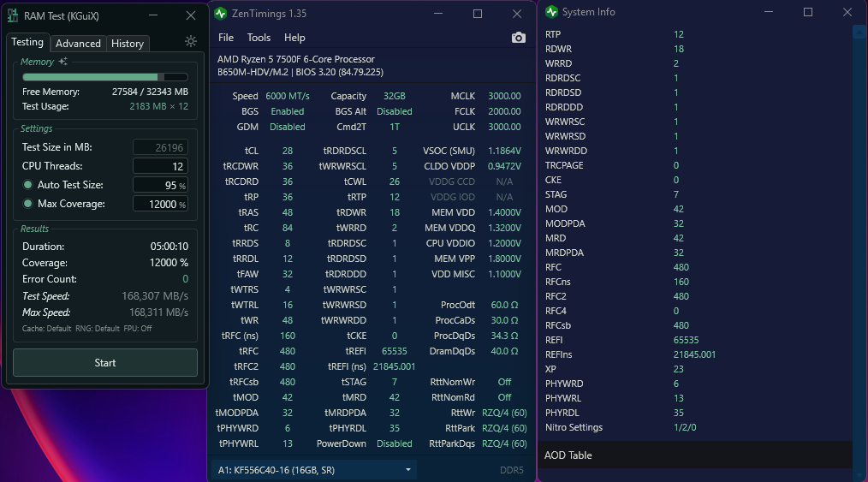Start the RAM test
Viewport: 868px width, 482px height.
pyautogui.click(x=105, y=363)
